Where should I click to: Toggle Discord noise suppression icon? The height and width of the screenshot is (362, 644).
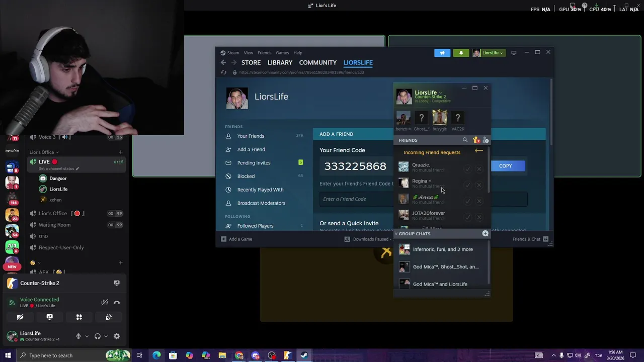104,302
